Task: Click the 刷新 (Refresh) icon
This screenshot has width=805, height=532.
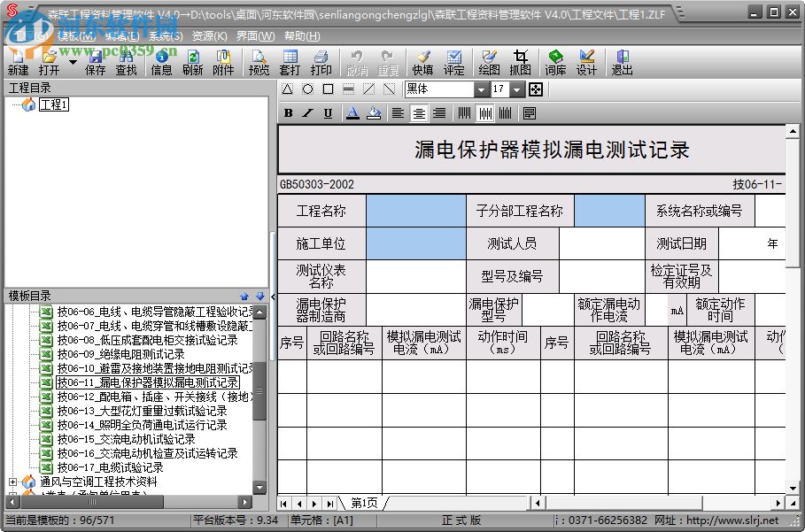Action: point(193,62)
